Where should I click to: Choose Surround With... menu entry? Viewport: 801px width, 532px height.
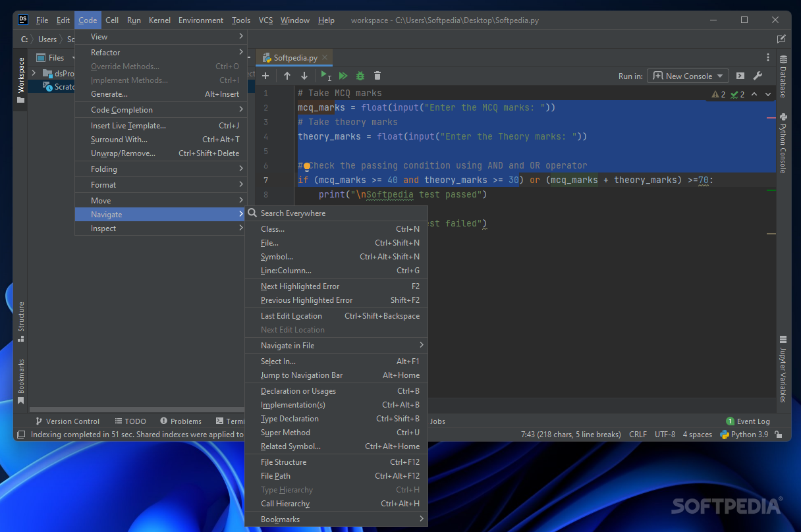tap(161, 140)
